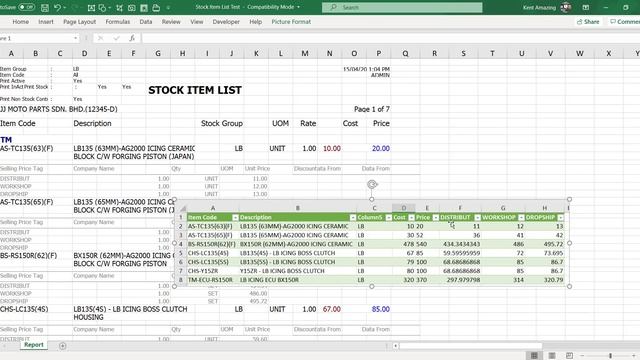Click the Ribbon Display Options icon
640x360 pixels.
tap(586, 7)
